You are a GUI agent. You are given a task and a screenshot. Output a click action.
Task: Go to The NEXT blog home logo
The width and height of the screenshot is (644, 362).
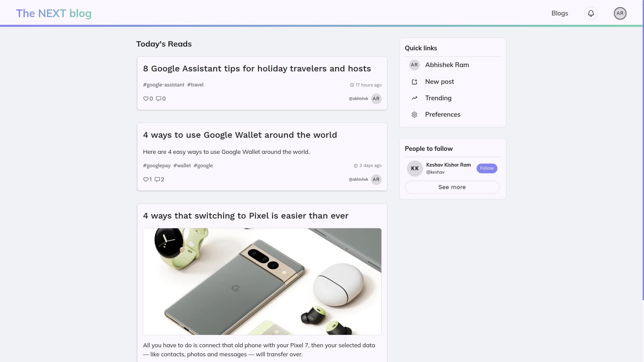[x=54, y=13]
